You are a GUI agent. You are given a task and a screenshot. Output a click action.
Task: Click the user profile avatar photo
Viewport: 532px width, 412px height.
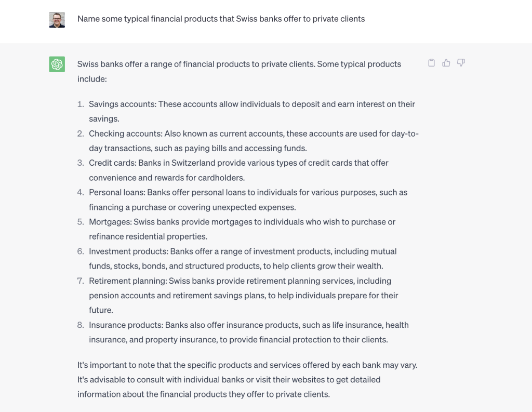57,20
